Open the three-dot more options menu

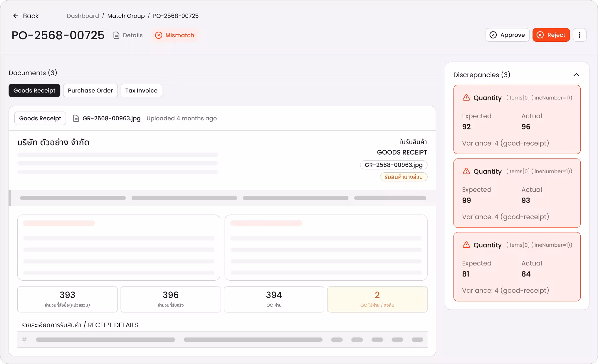click(579, 35)
